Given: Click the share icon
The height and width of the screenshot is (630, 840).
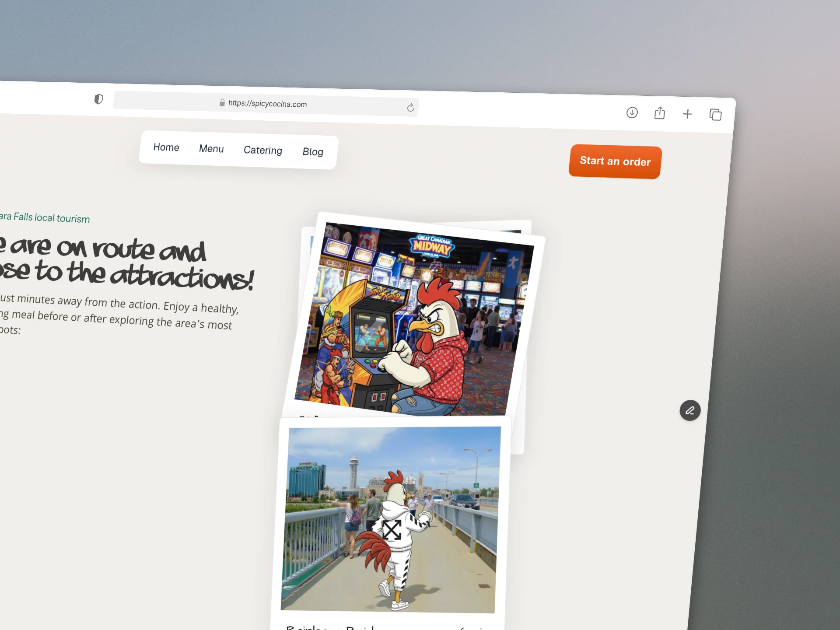Looking at the screenshot, I should [x=660, y=113].
